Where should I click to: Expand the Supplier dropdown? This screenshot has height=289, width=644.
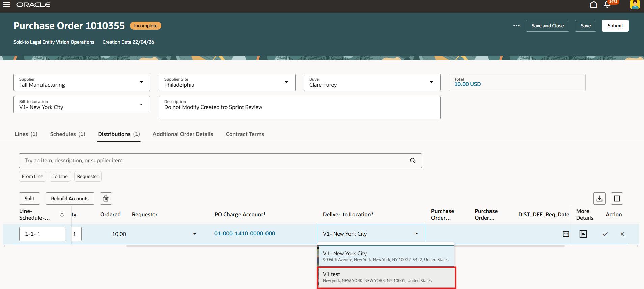click(141, 82)
